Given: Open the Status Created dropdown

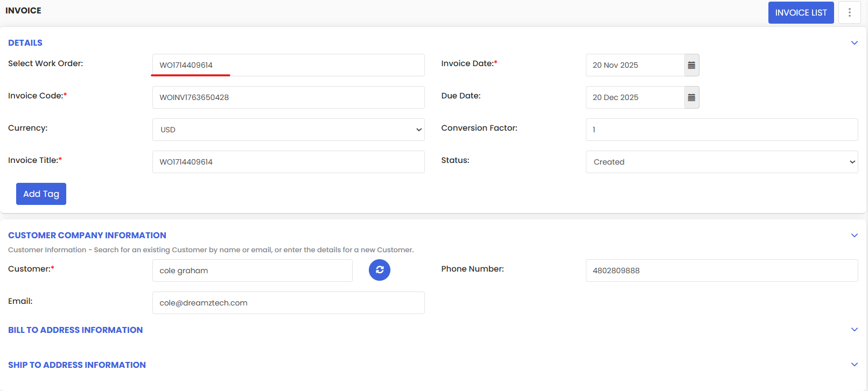Looking at the screenshot, I should 722,162.
